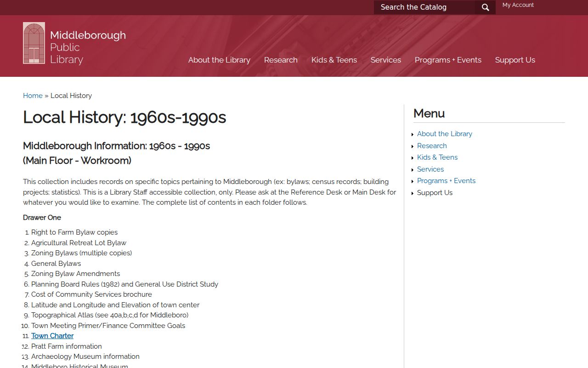Image resolution: width=588 pixels, height=368 pixels.
Task: Go to the Home breadcrumb link
Action: click(33, 96)
